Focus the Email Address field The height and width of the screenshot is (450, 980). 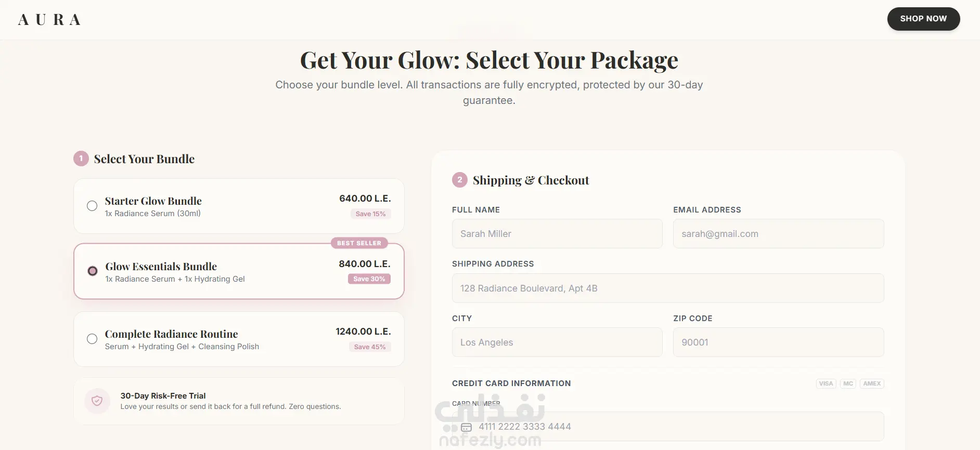778,234
